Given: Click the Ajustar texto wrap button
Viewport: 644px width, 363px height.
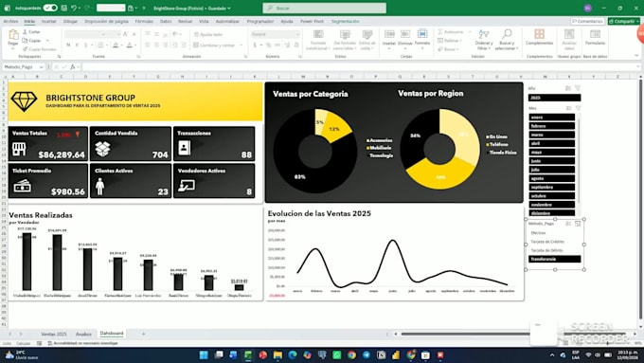Looking at the screenshot, I should [208, 34].
